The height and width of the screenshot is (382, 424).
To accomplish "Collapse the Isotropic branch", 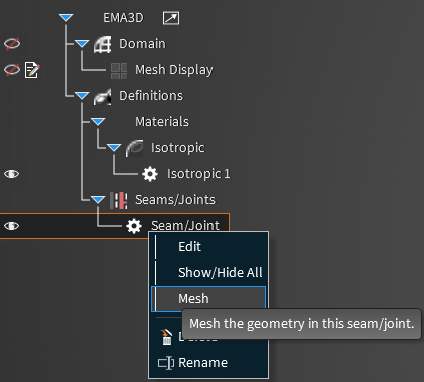I will click(x=114, y=148).
